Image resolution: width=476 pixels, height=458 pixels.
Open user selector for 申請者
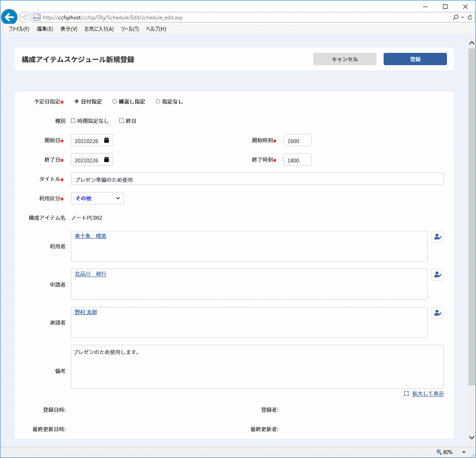coord(437,275)
